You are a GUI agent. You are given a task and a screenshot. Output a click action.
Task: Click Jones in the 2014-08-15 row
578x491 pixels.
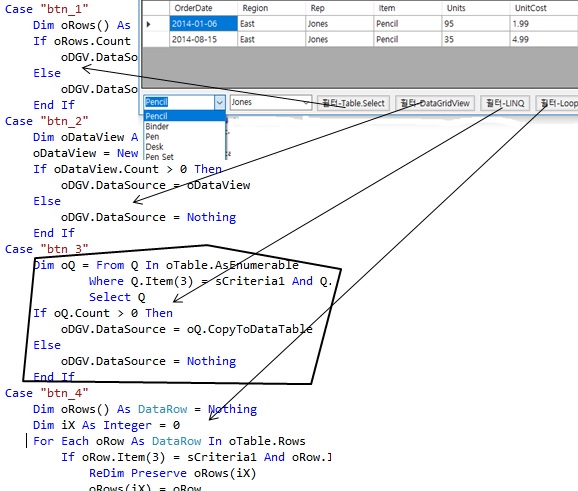click(x=340, y=39)
